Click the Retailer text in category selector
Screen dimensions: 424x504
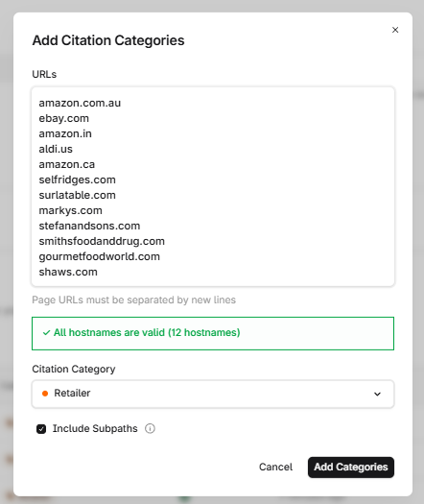[x=72, y=393]
